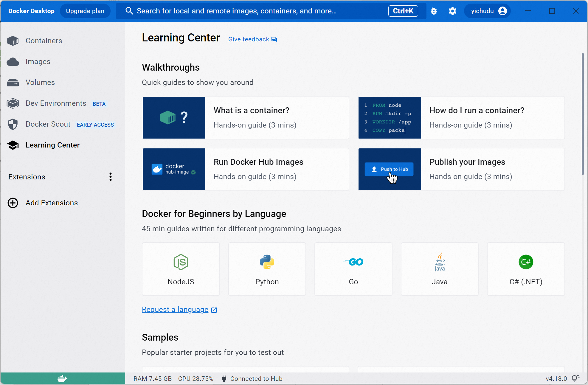
Task: Click the search images and containers field
Action: [271, 11]
